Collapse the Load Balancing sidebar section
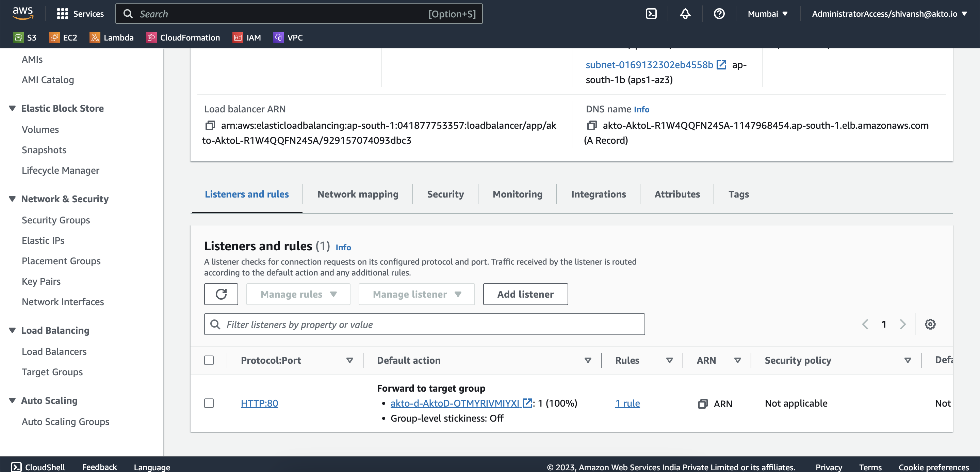Viewport: 980px width, 472px height. (12, 330)
